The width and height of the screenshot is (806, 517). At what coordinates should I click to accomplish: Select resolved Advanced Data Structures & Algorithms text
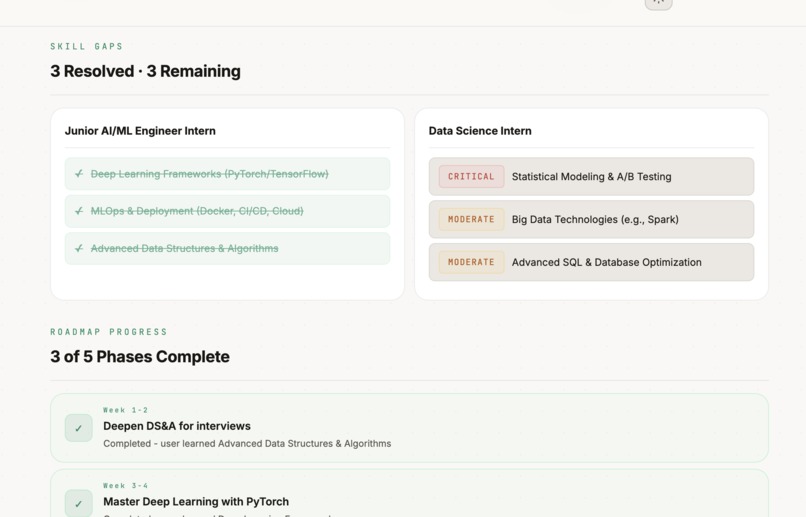point(185,249)
